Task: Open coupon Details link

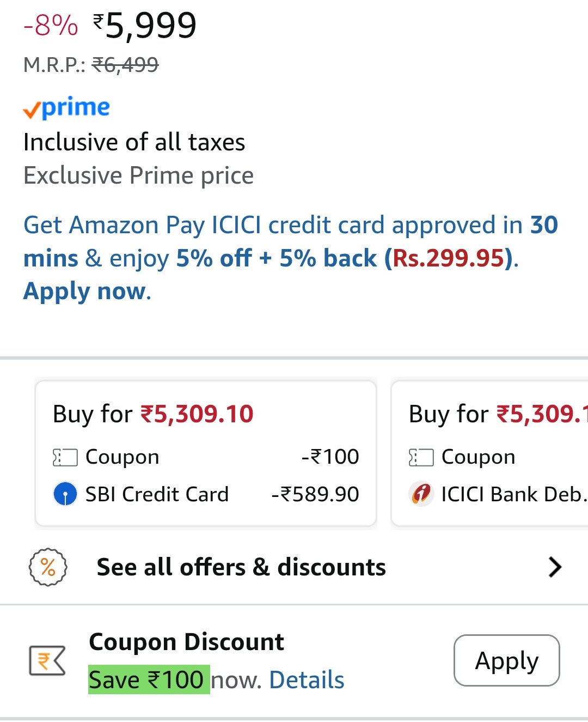Action: coord(307,680)
